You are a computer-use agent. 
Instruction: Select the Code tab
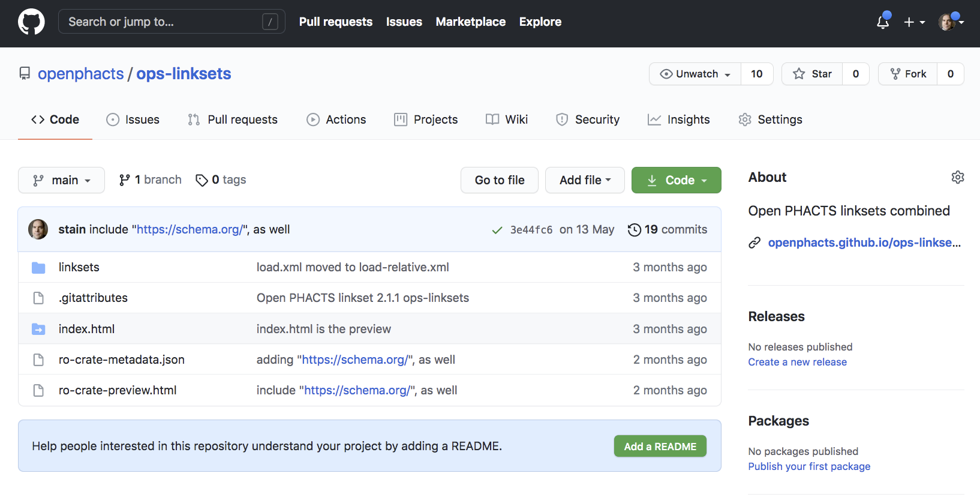coord(55,119)
